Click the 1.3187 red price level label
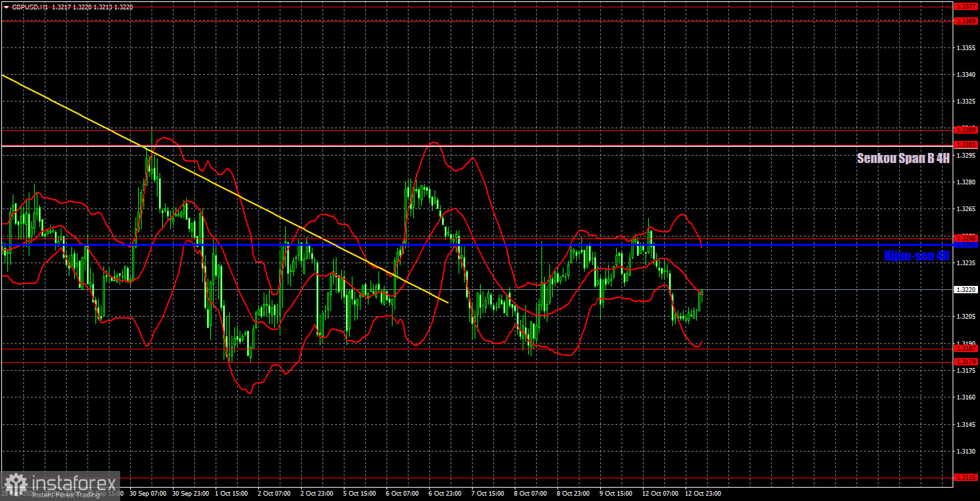Screen dimensions: 980x501 tap(966, 348)
